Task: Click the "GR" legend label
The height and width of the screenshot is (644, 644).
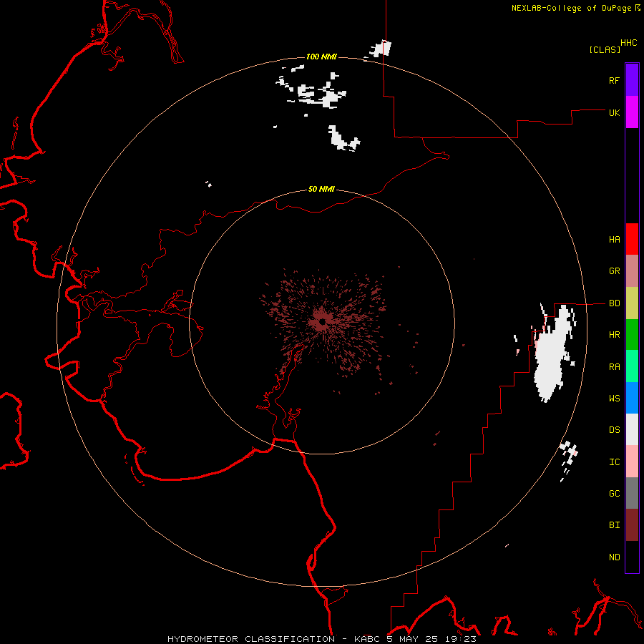Action: [x=614, y=271]
